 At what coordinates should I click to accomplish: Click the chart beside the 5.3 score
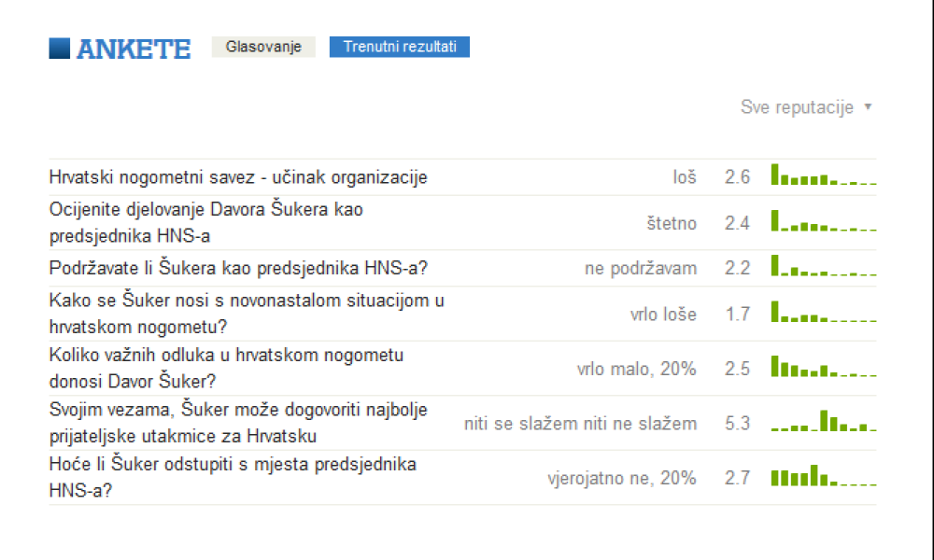click(823, 421)
